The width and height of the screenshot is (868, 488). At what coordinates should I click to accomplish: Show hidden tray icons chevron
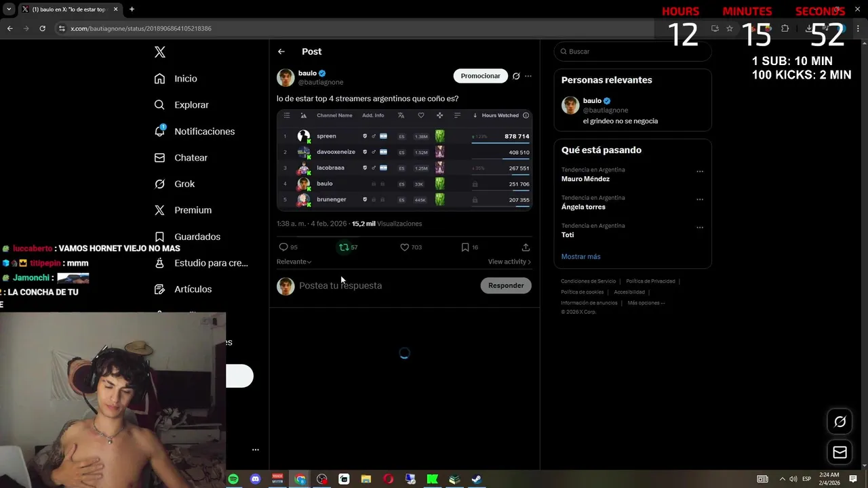(782, 479)
